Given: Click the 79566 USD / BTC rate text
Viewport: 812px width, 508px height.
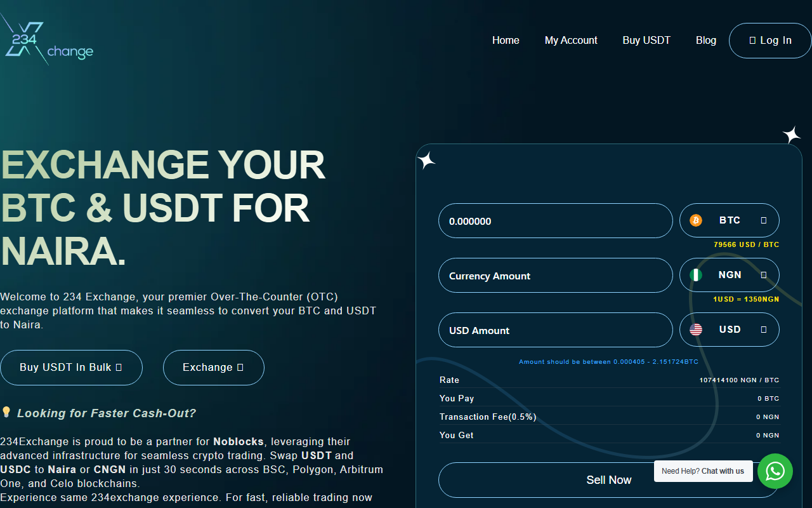Looking at the screenshot, I should 746,244.
